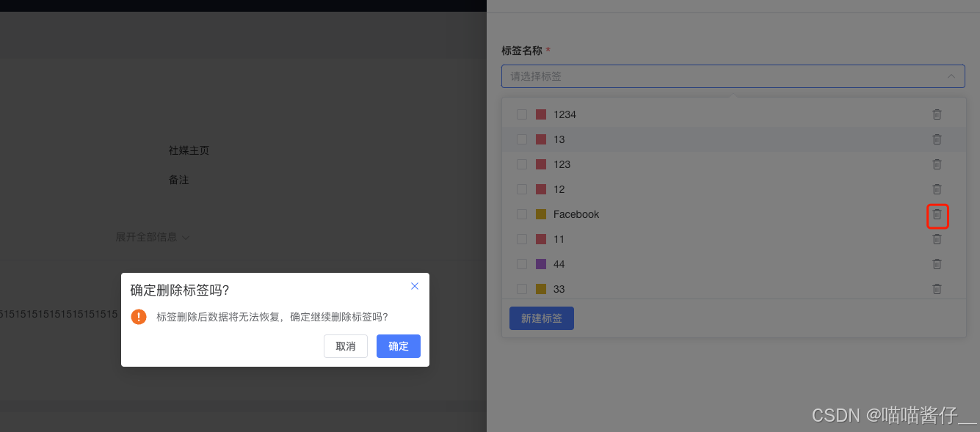Screen dimensions: 980x432
Task: Click the delete icon next to tag 1234
Action: coord(937,114)
